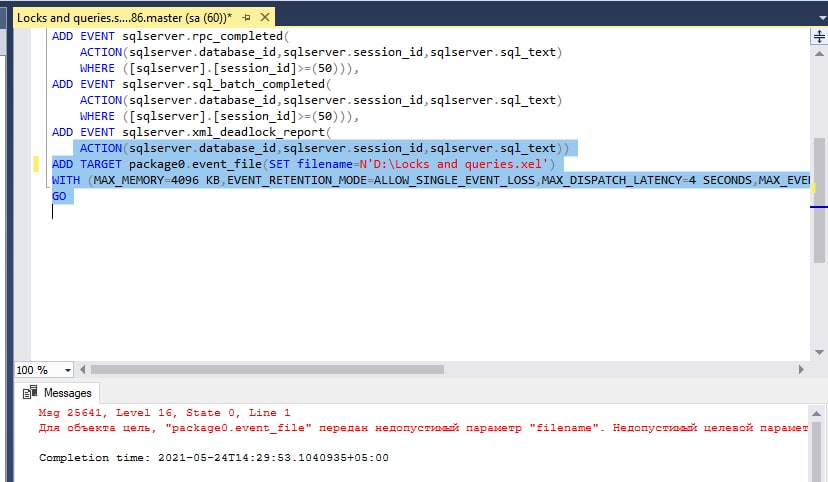Pin the Locks and queries tab

[x=246, y=17]
